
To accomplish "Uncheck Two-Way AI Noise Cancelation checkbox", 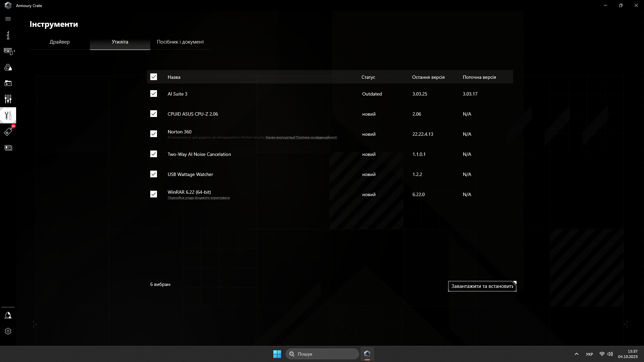I will 154,154.
